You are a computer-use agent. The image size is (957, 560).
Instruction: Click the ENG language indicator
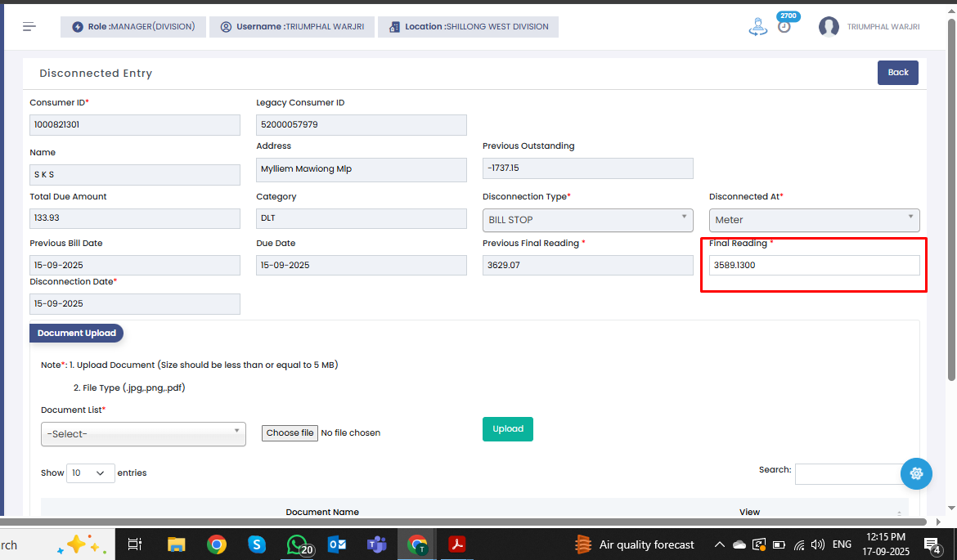click(x=842, y=544)
